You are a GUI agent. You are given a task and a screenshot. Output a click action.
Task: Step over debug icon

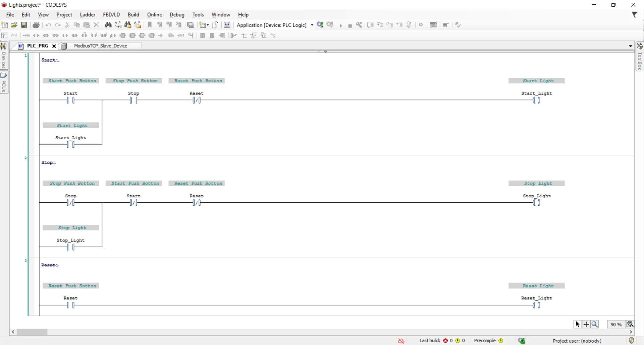tap(370, 25)
